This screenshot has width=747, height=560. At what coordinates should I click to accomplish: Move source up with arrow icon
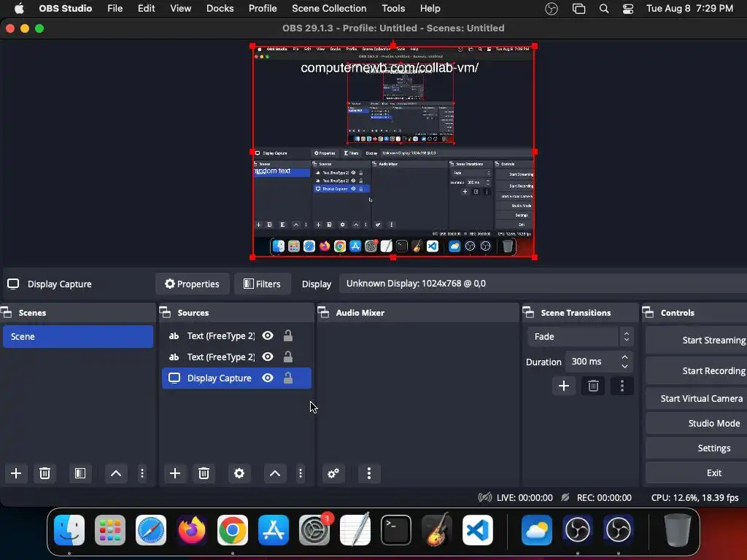[275, 473]
